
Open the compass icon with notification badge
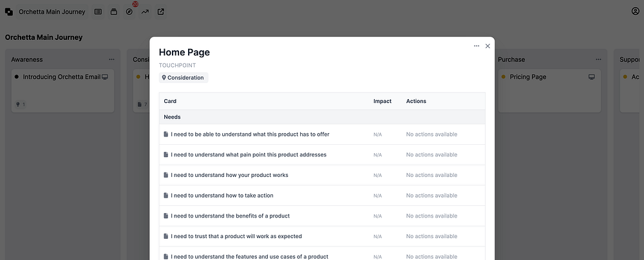129,12
